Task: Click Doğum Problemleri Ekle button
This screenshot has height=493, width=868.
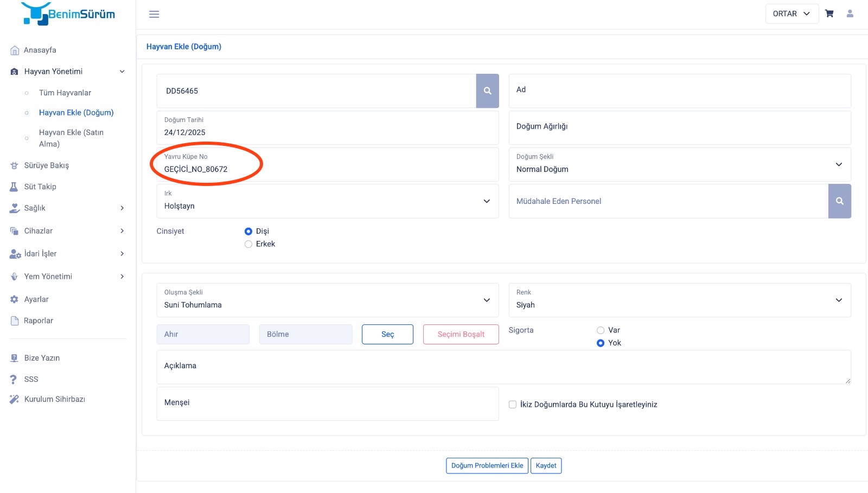Action: point(487,466)
